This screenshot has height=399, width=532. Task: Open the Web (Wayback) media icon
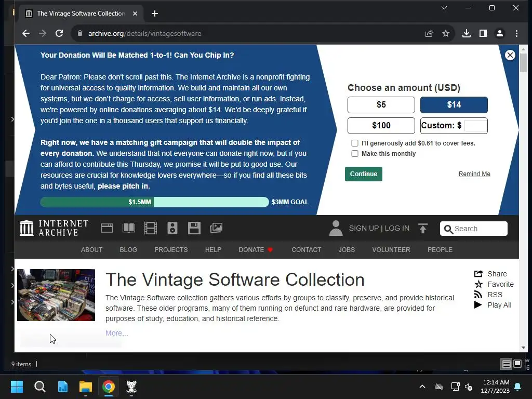[x=107, y=228]
